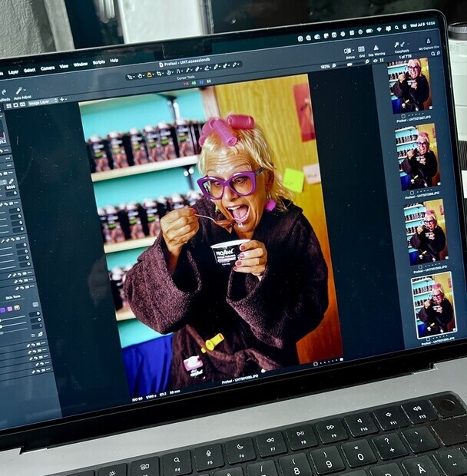Click the 'Wed Jul 9 14:04' menu bar clock
Viewport: 467px width, 476px height.
(422, 25)
